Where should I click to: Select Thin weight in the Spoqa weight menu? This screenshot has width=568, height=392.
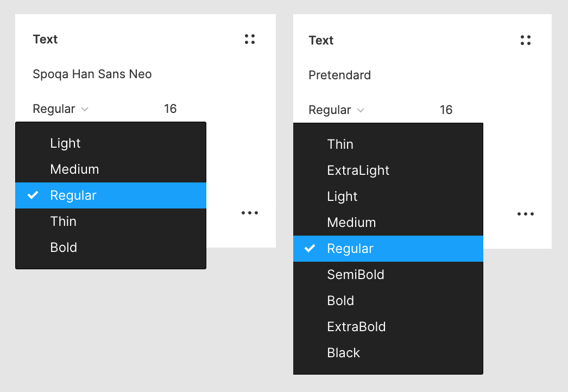pos(63,222)
